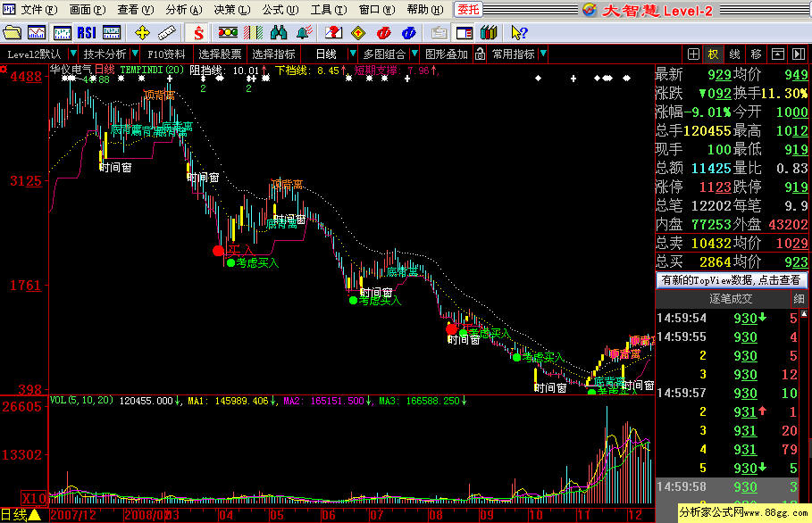
Task: Click the 多图组合 button
Action: 384,54
